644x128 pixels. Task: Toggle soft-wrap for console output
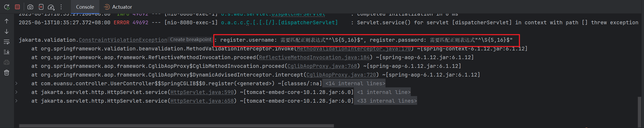(7, 42)
